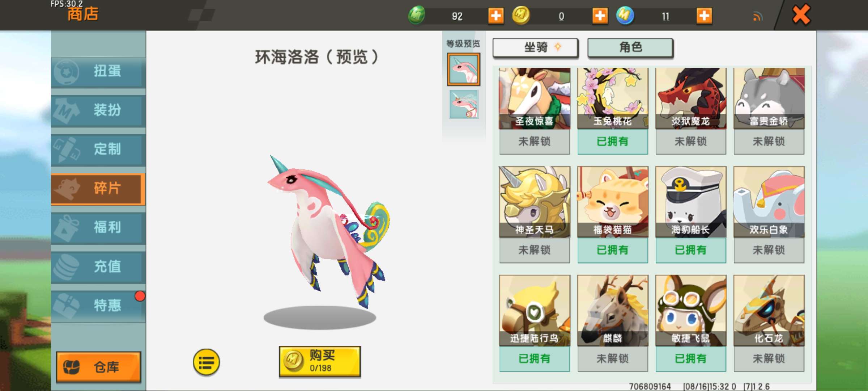
Task: Add more gold coins
Action: tap(600, 16)
